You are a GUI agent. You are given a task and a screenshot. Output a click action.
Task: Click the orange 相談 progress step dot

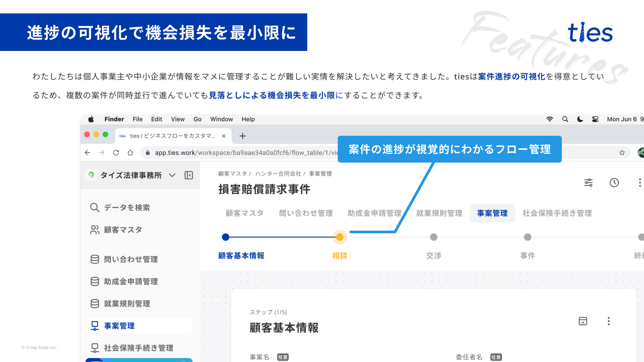point(340,237)
